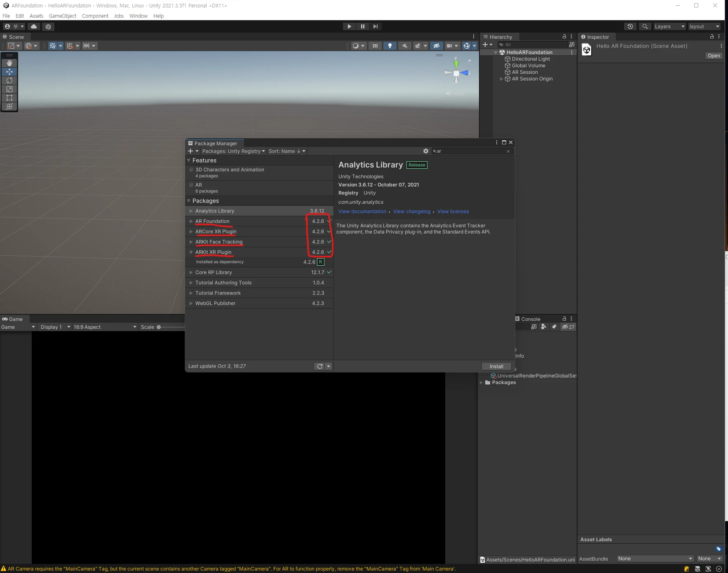
Task: Toggle 2D view in Scene
Action: pyautogui.click(x=375, y=46)
